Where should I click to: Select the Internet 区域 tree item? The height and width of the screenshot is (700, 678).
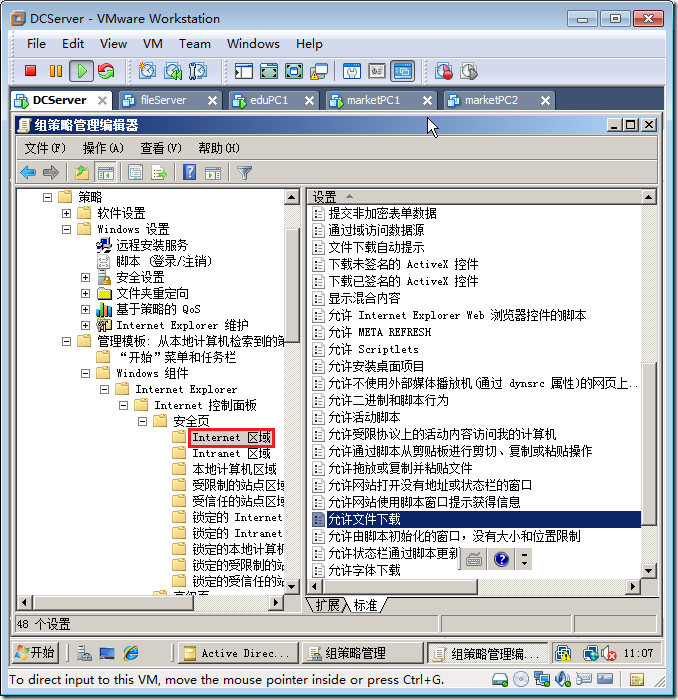pyautogui.click(x=231, y=437)
